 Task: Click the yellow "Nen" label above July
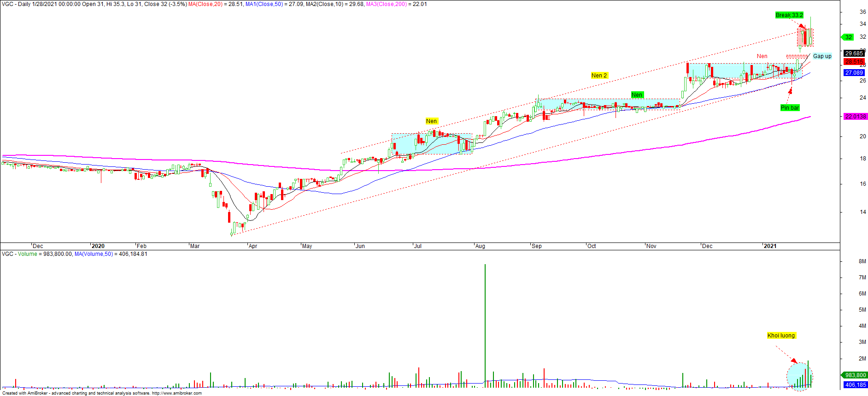(x=431, y=121)
